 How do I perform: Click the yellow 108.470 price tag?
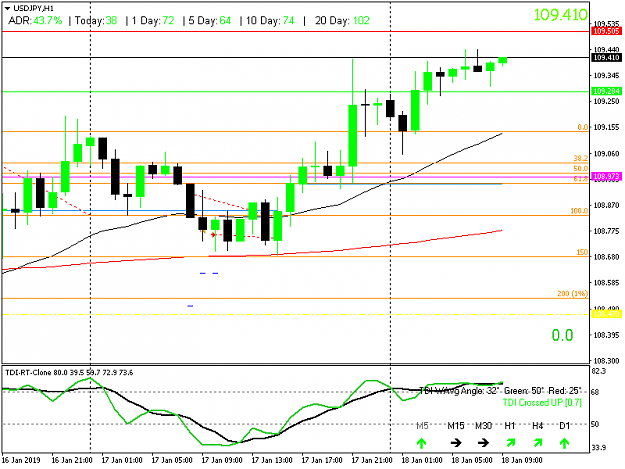(x=606, y=314)
